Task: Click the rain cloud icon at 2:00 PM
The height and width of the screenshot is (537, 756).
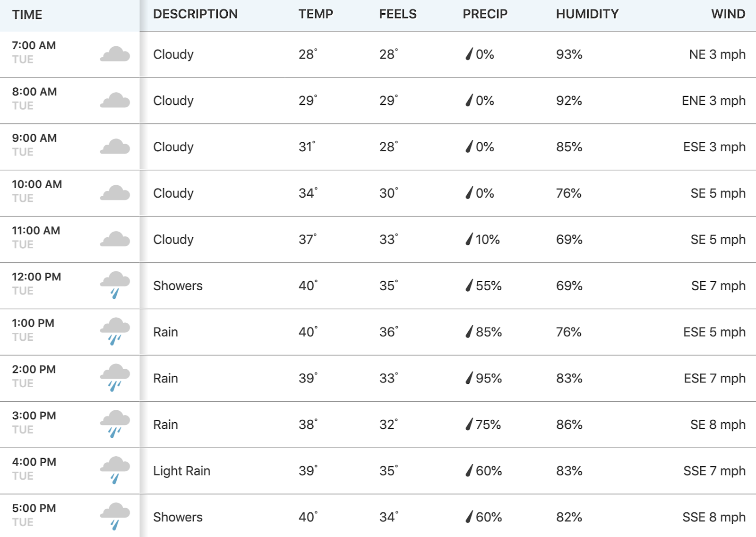Action: (115, 378)
